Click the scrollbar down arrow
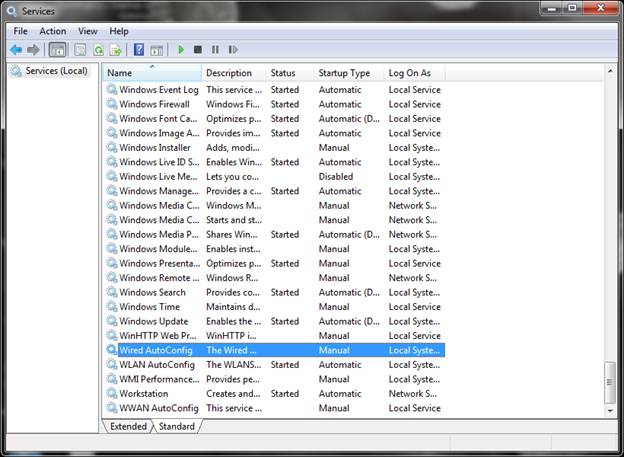This screenshot has width=624, height=457. pos(610,410)
